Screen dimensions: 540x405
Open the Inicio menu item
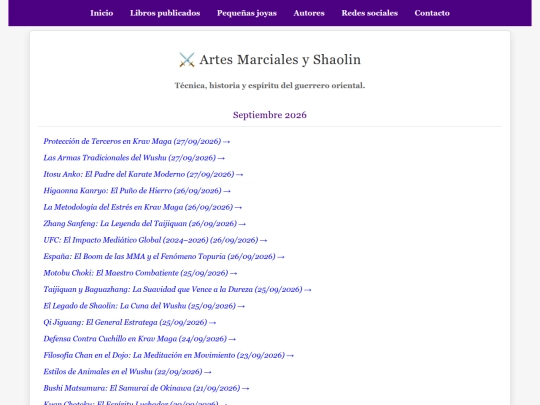[102, 13]
